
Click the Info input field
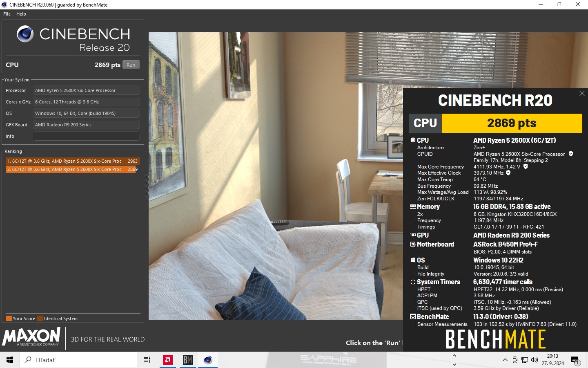point(86,136)
